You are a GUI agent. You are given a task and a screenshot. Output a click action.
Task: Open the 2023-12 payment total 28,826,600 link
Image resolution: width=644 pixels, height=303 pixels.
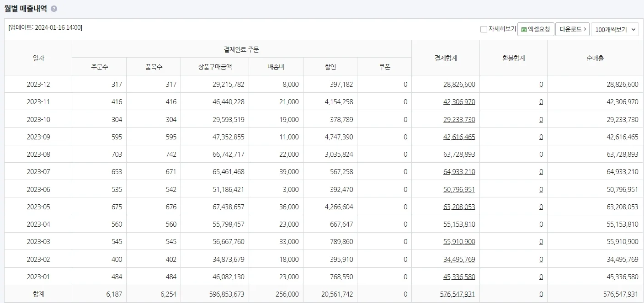point(458,85)
